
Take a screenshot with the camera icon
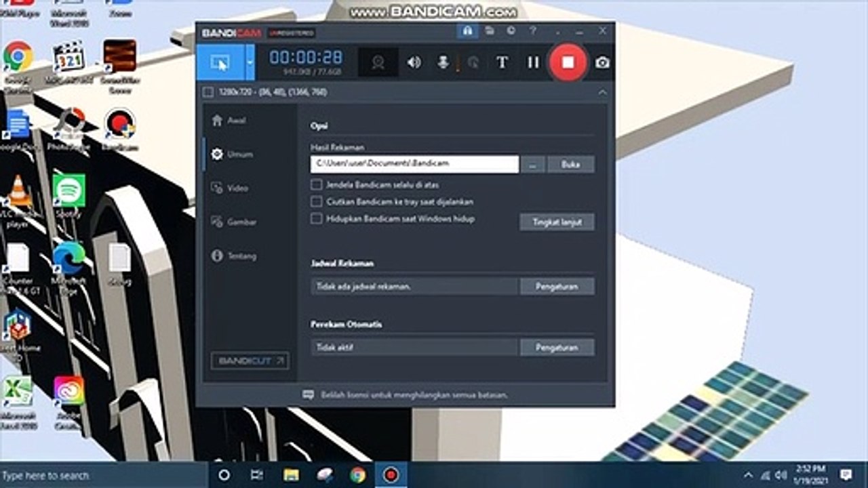click(602, 62)
